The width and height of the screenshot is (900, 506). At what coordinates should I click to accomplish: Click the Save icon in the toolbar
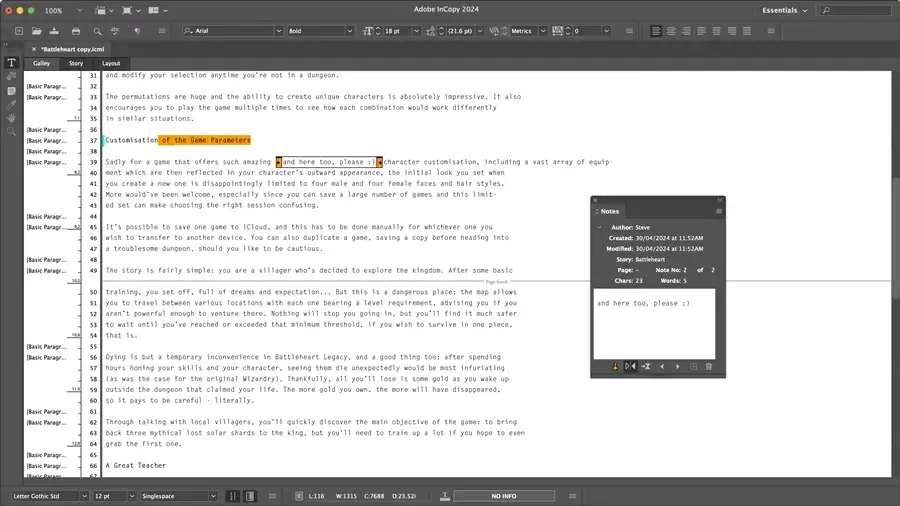[x=54, y=31]
